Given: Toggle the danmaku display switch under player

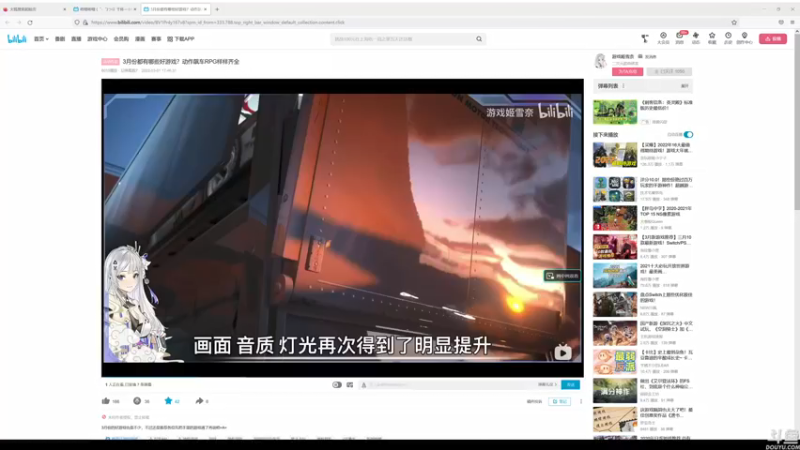Looking at the screenshot, I should point(337,385).
